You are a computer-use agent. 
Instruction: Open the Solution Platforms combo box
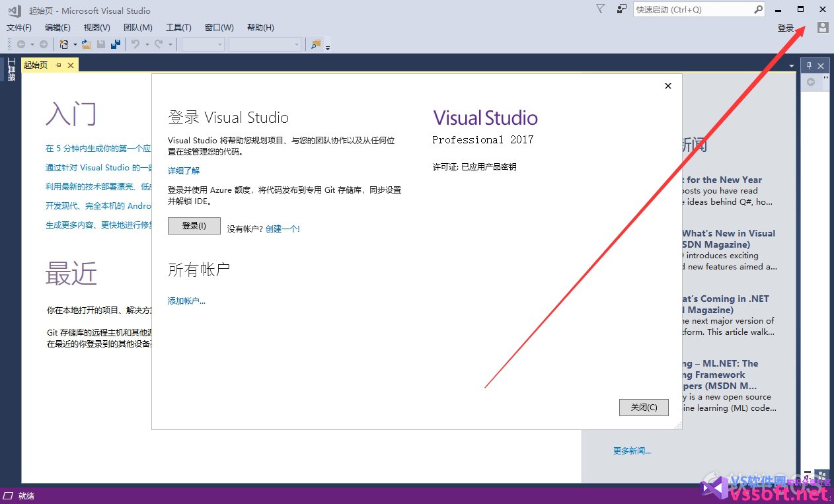click(265, 44)
